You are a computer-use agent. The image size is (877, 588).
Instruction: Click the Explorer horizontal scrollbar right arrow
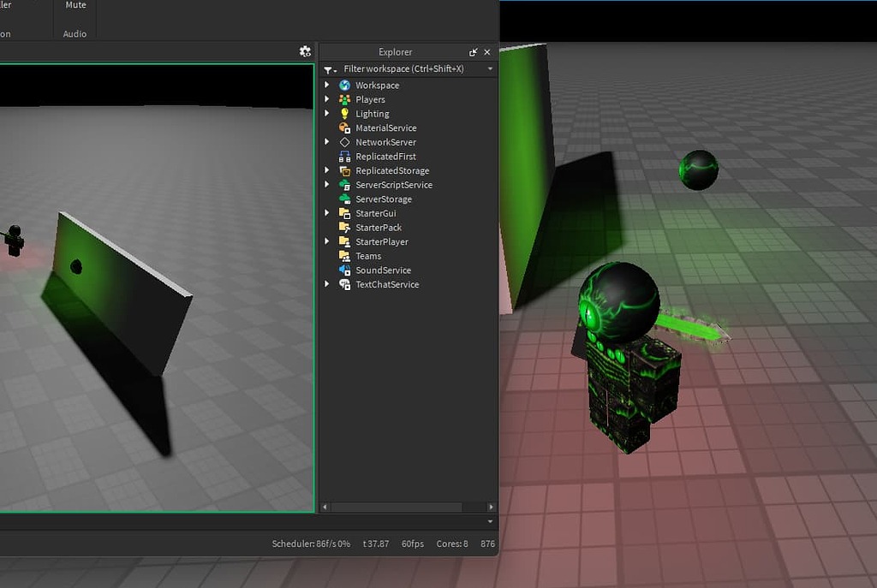pyautogui.click(x=491, y=508)
